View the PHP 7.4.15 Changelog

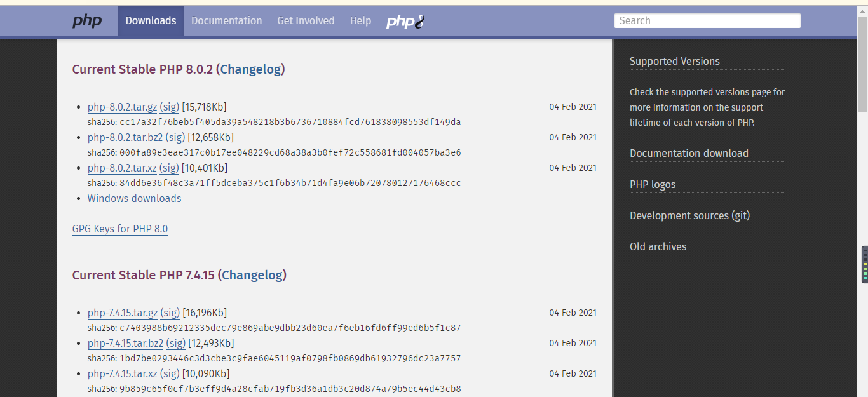[252, 275]
